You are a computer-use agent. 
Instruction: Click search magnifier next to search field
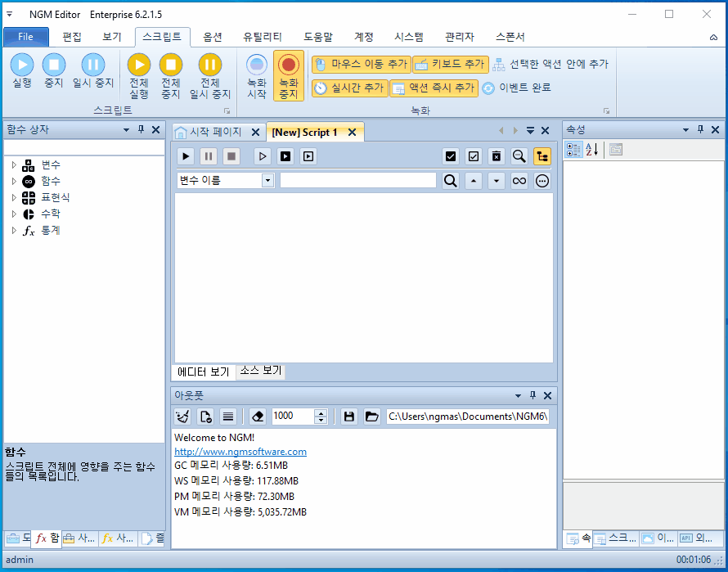(451, 181)
